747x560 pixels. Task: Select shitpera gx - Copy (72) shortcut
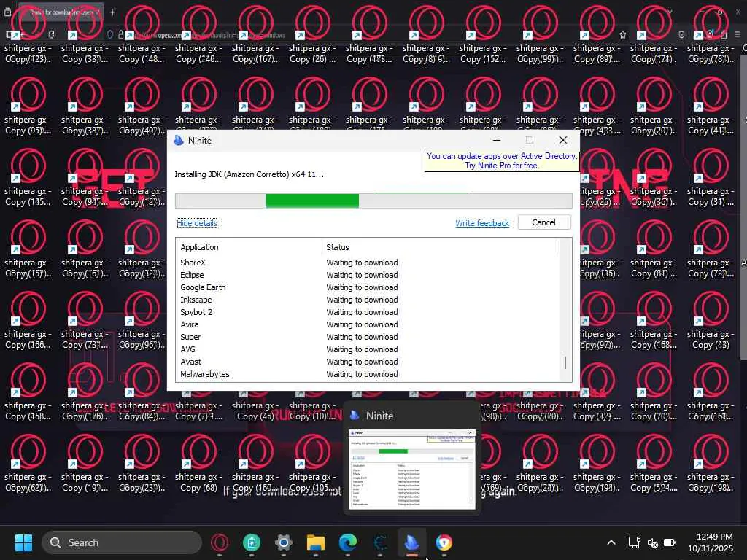(x=711, y=249)
